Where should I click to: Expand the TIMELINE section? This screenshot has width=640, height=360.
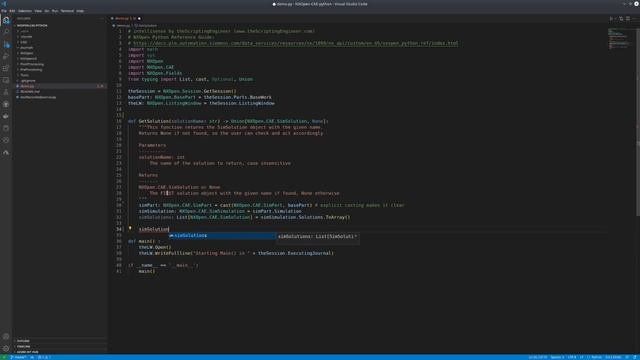click(x=23, y=347)
